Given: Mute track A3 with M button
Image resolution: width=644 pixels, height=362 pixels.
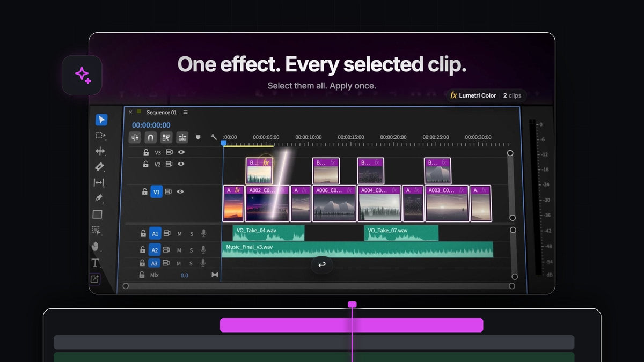Looking at the screenshot, I should click(x=179, y=263).
